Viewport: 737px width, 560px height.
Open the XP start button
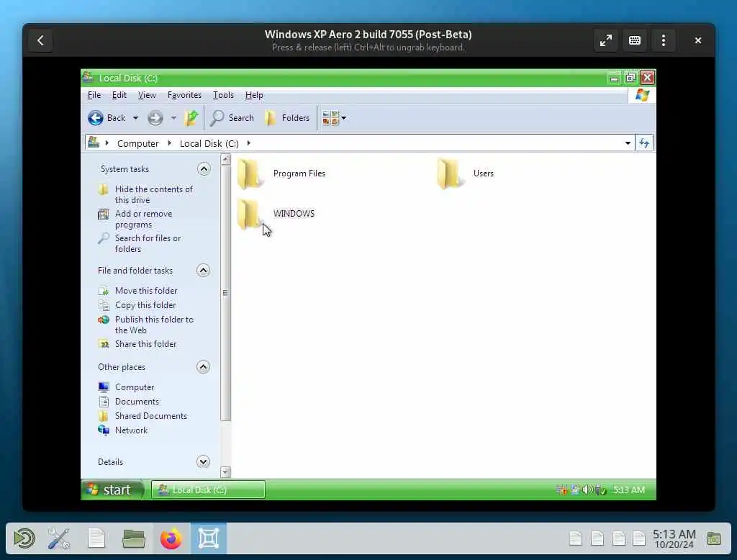(x=112, y=490)
